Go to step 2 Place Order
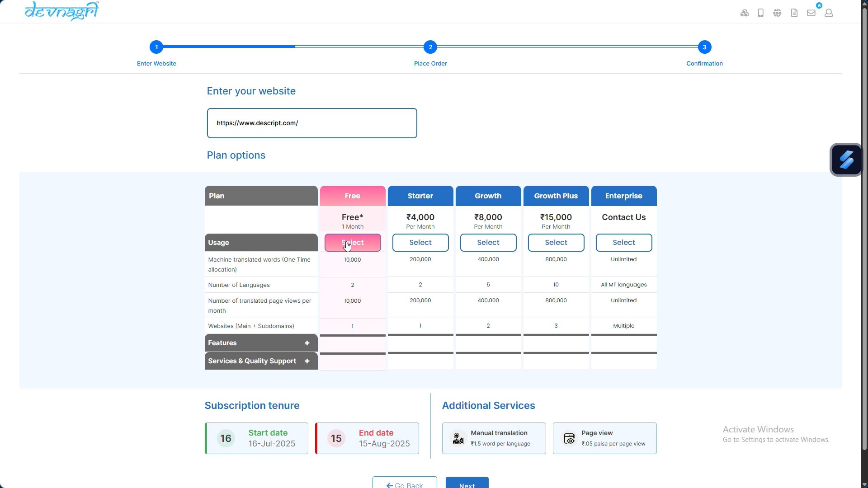Image resolution: width=868 pixels, height=488 pixels. point(430,47)
